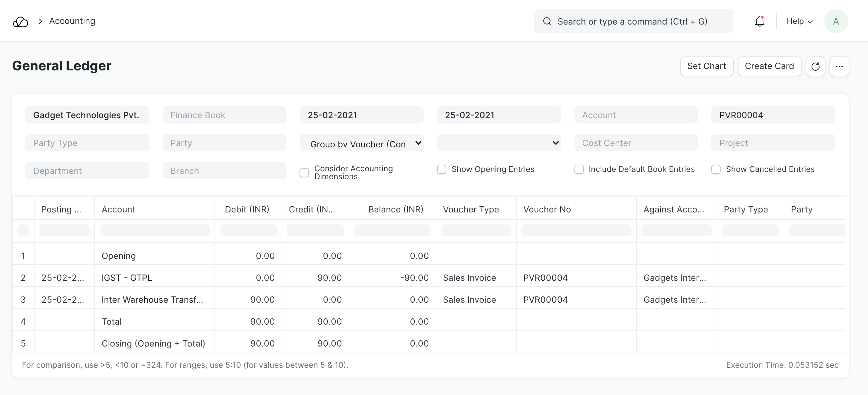This screenshot has height=395, width=868.
Task: Click the breadcrumb chevron before Accounting
Action: tap(41, 21)
